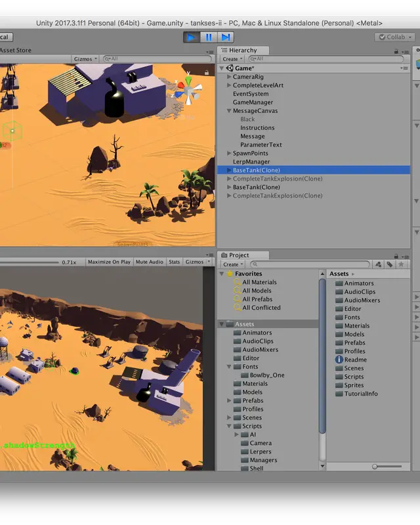The width and height of the screenshot is (420, 525).
Task: Expand CompleteLevelArt in Hierarchy
Action: [229, 85]
